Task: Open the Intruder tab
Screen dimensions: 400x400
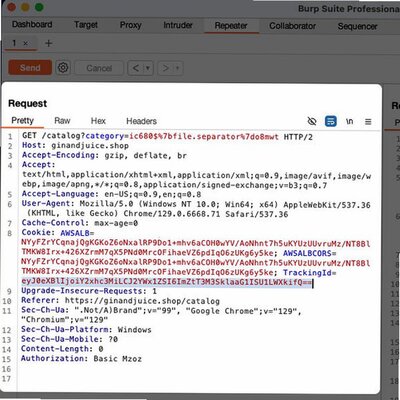Action: [178, 25]
